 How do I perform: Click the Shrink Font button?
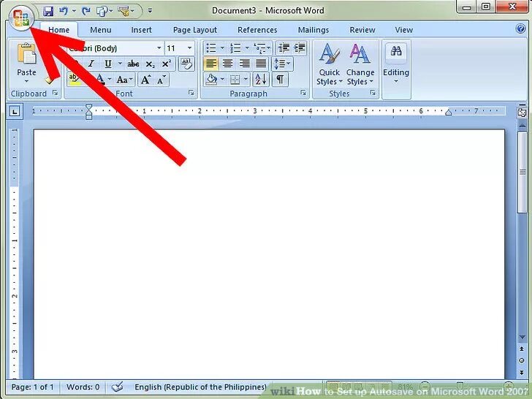(x=161, y=80)
